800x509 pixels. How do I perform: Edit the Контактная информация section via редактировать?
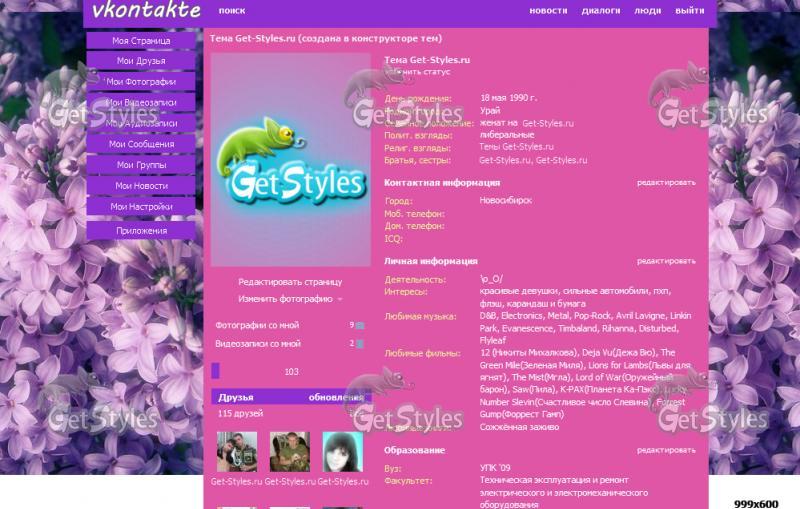(666, 183)
